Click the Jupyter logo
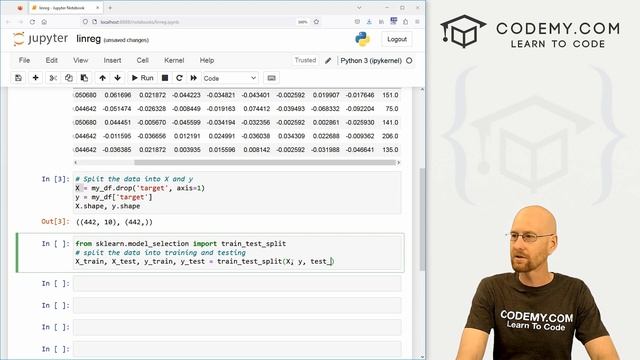Screen dimensions: 640x360 pos(40,39)
